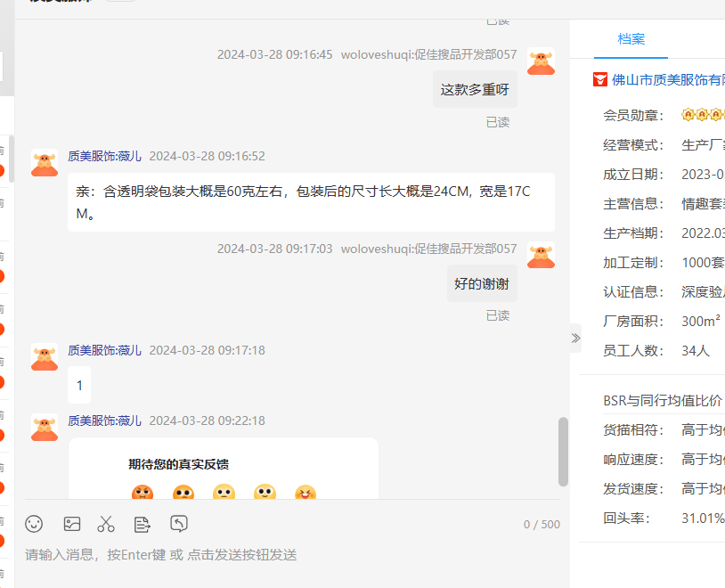Click timestamp 2024-03-28 09:16:45
Viewport: 725px width, 588px height.
(274, 54)
